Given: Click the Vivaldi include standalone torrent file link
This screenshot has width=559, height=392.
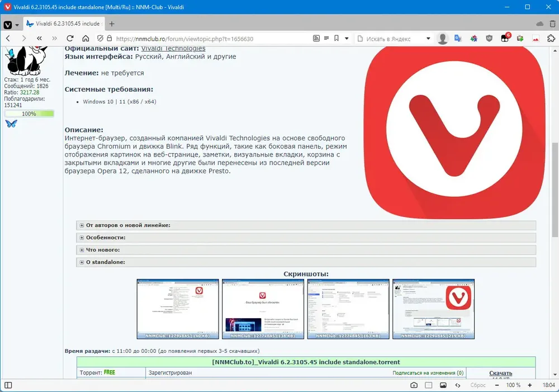Looking at the screenshot, I should [306, 362].
